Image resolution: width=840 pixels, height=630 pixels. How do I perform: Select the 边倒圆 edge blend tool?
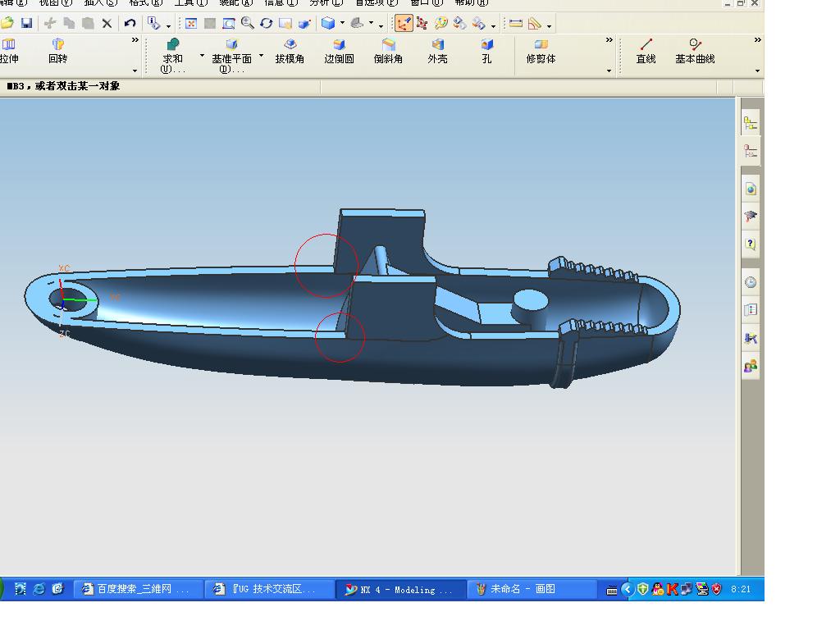pos(339,52)
